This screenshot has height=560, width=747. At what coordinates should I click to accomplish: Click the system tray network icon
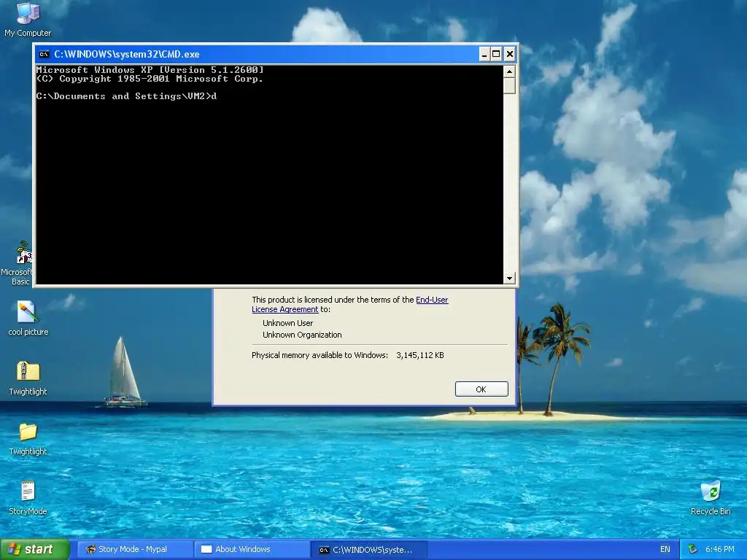pyautogui.click(x=693, y=549)
